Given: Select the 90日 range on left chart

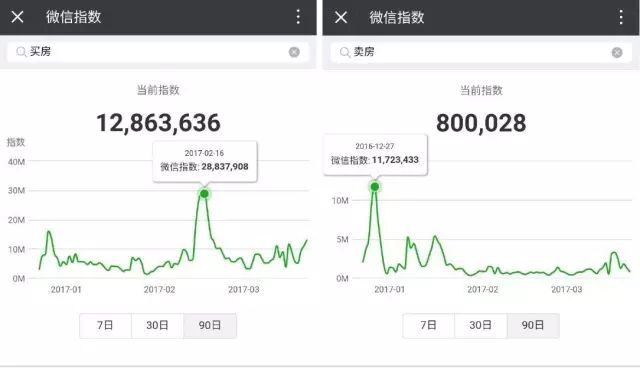Looking at the screenshot, I should click(x=210, y=326).
